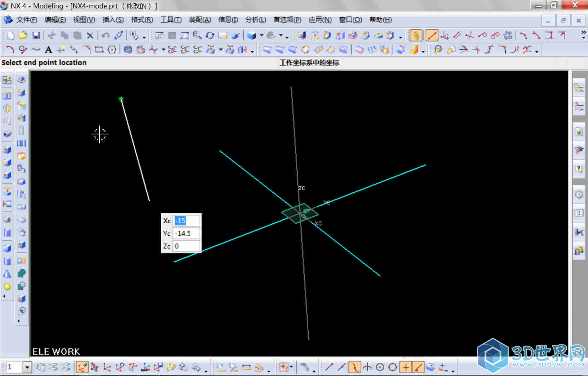Toggle Intersection snap option
This screenshot has height=376, width=588.
(367, 367)
